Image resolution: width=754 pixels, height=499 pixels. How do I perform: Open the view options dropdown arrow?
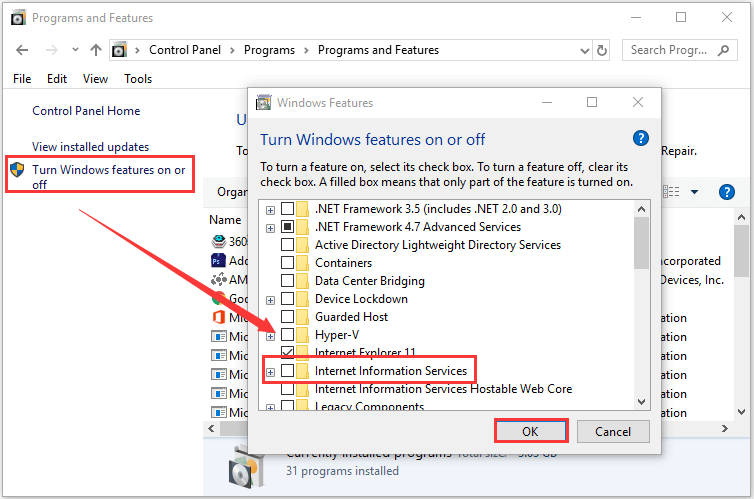click(x=694, y=192)
